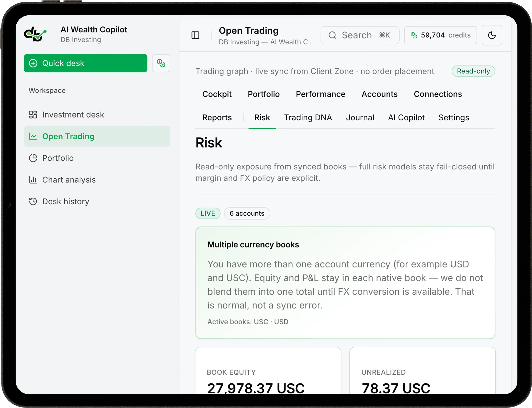Toggle dark mode moon icon

[492, 35]
